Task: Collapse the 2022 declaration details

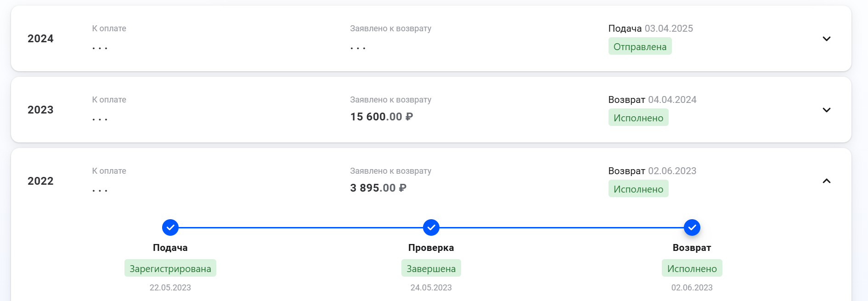Action: coord(827,181)
